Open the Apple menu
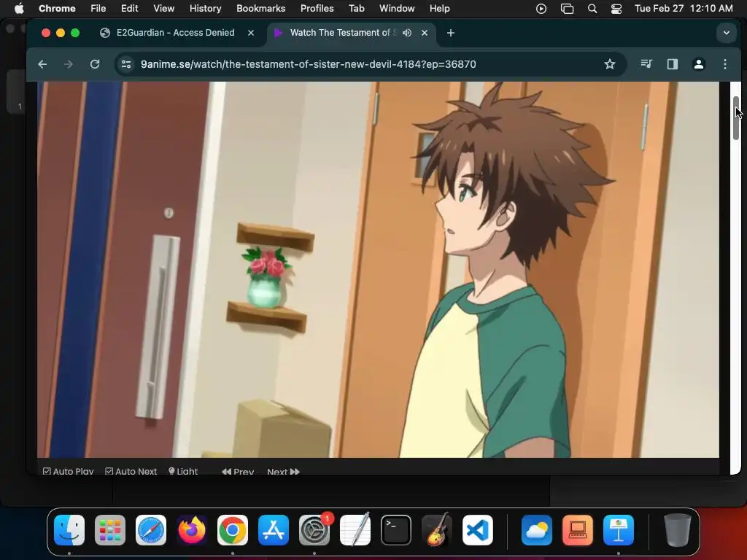 [x=19, y=8]
